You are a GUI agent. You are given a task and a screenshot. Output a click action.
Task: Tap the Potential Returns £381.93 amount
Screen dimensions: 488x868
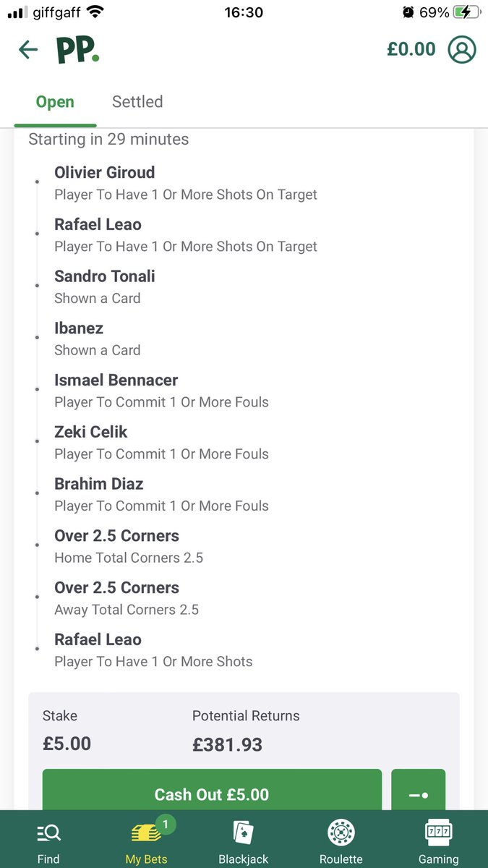coord(227,744)
